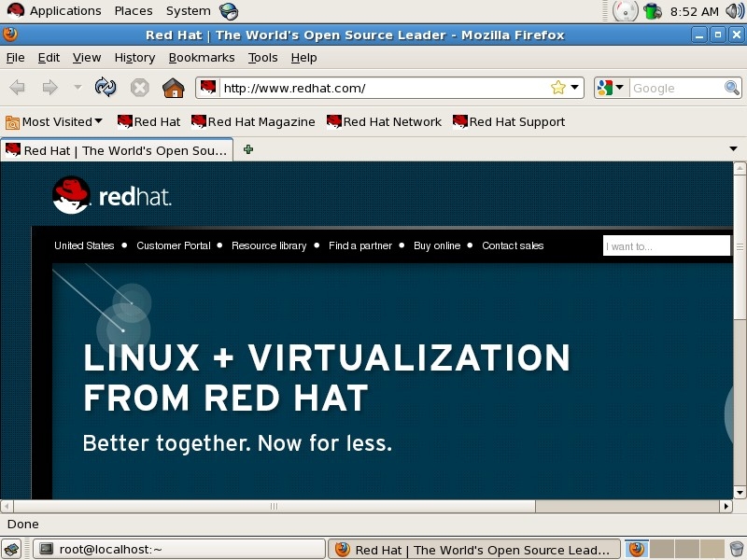Click the United States link
This screenshot has height=560, width=747.
tap(84, 245)
